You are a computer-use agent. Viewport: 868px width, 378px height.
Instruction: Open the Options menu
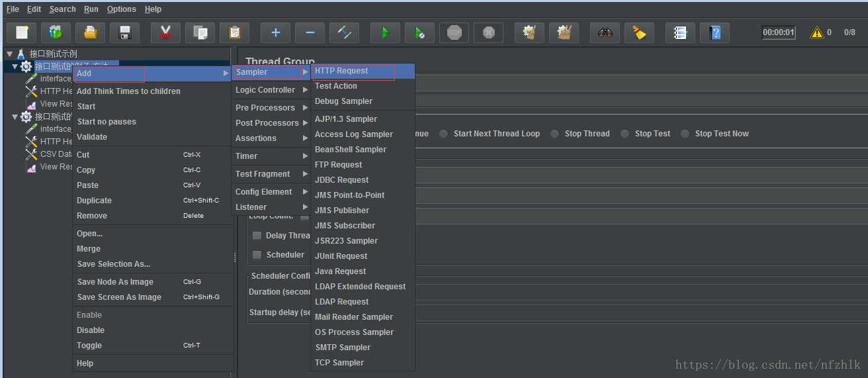pos(121,9)
